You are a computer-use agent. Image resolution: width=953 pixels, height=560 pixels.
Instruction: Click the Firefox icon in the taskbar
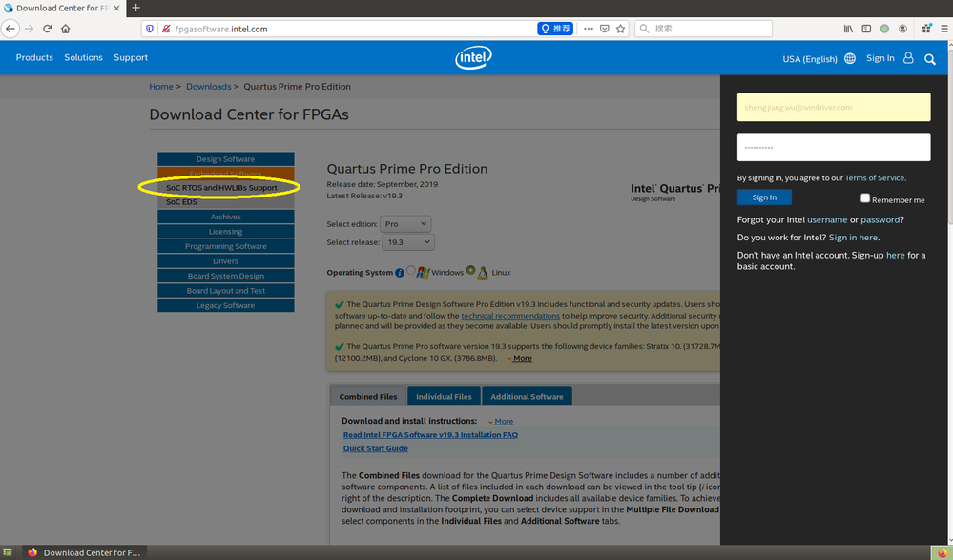click(32, 552)
